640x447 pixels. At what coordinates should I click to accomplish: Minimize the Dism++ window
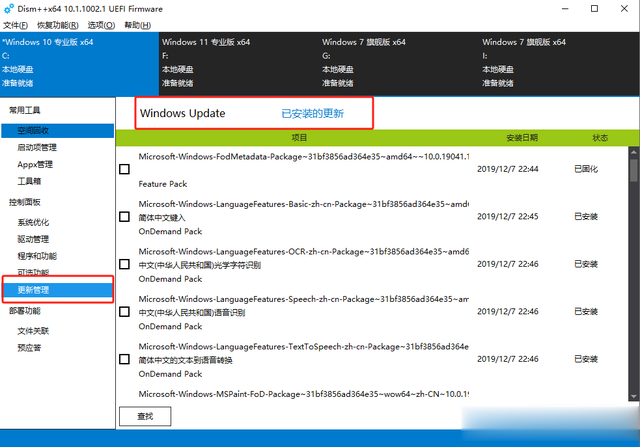(x=565, y=9)
